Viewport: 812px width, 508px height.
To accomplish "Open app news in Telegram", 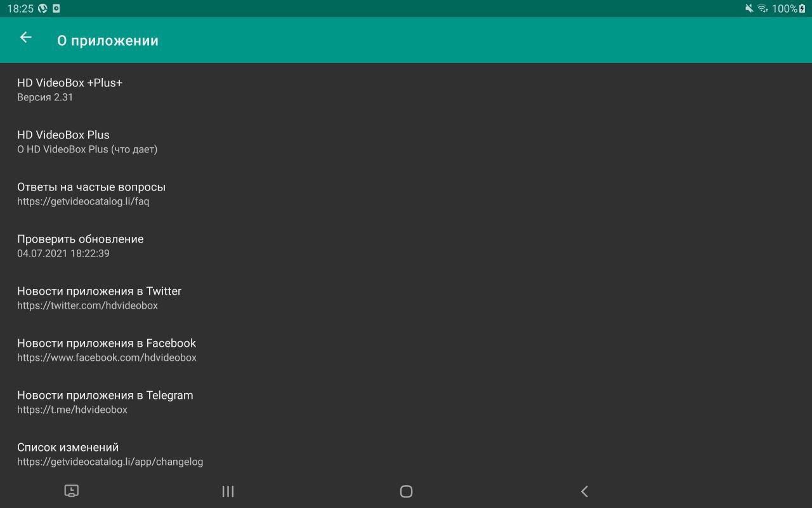I will (406, 402).
